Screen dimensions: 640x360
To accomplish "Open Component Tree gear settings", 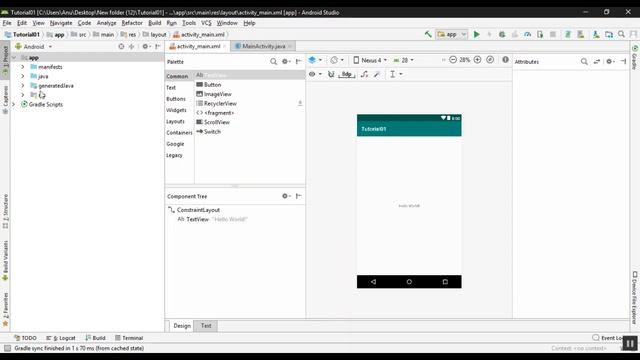I will [286, 196].
